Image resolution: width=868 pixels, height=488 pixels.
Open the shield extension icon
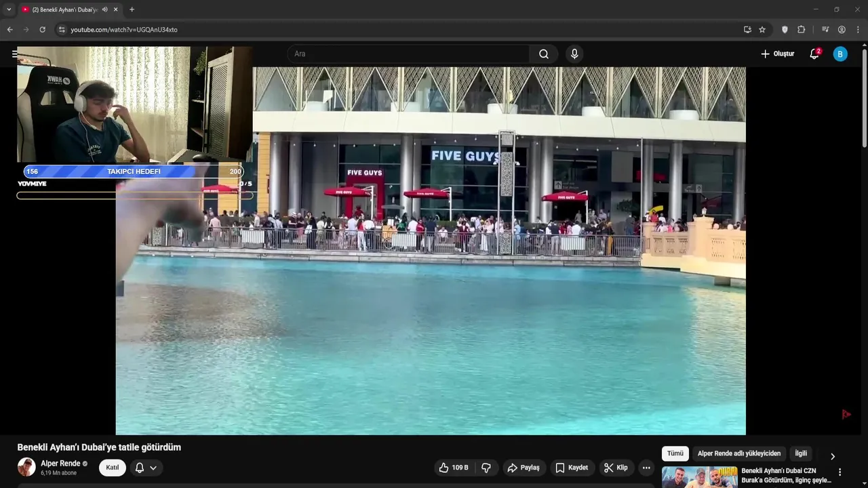coord(785,30)
